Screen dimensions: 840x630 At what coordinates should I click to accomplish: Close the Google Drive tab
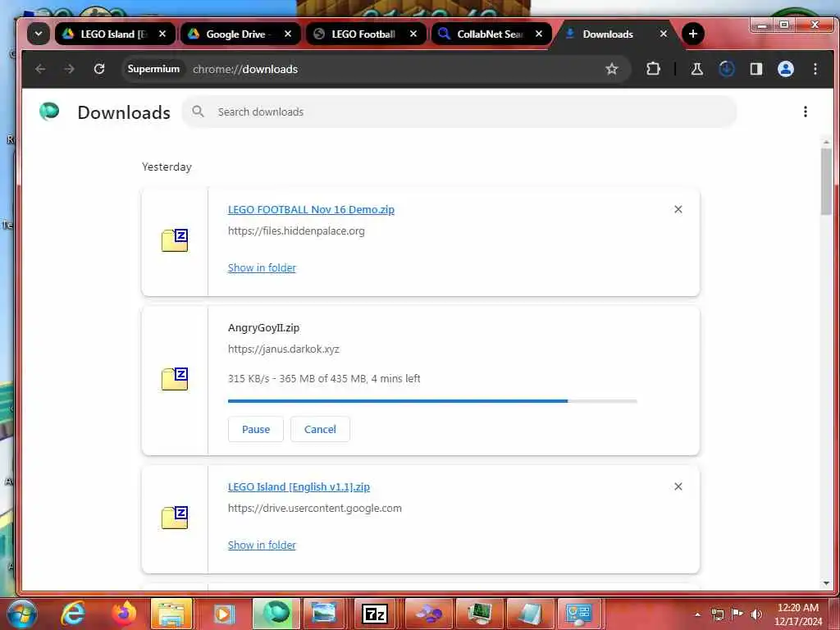coord(288,34)
